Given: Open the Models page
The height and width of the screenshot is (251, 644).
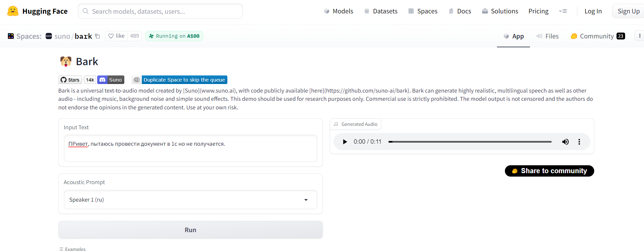Looking at the screenshot, I should (339, 11).
